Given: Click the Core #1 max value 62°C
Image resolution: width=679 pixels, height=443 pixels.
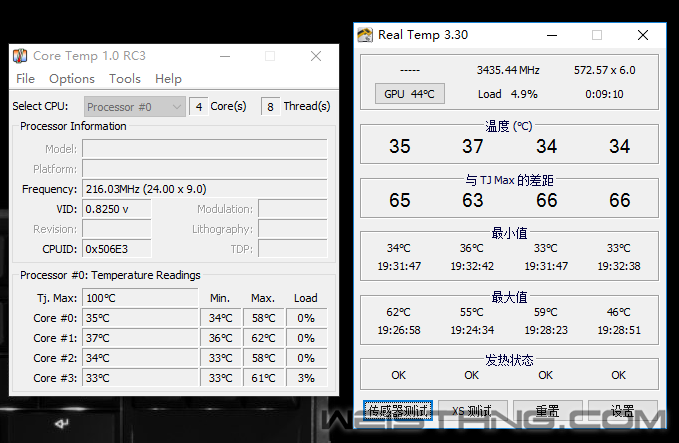Looking at the screenshot, I should pyautogui.click(x=263, y=338).
